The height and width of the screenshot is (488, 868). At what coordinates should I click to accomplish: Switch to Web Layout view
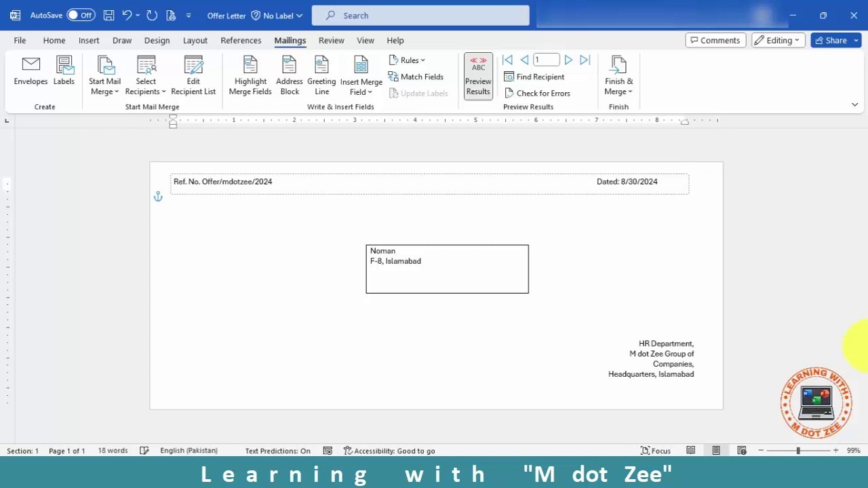(x=742, y=451)
